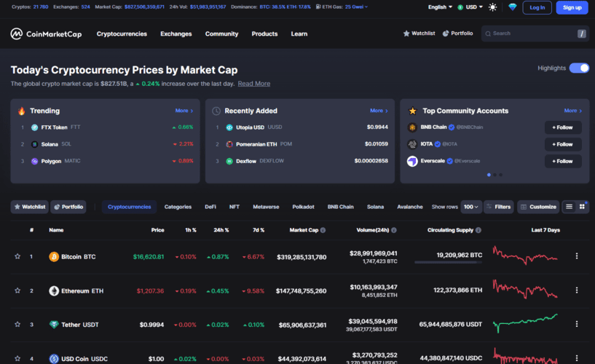595x364 pixels.
Task: Select the Solana tab
Action: (x=375, y=207)
